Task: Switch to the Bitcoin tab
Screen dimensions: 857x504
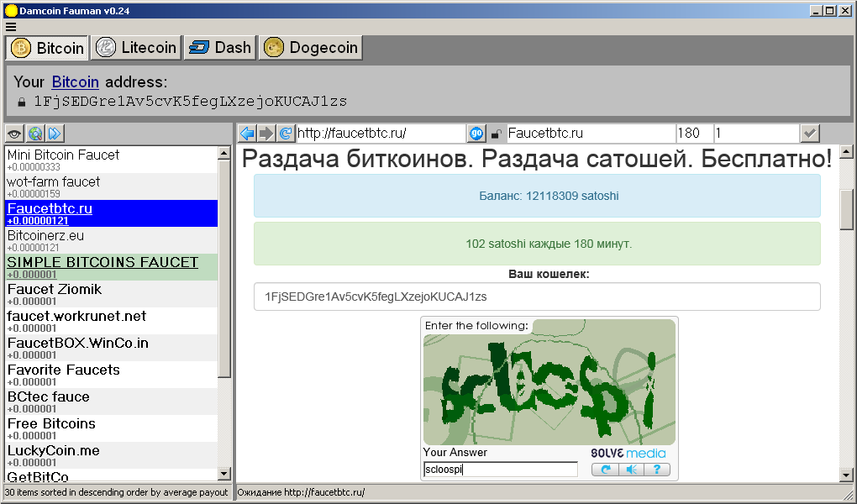Action: 48,48
